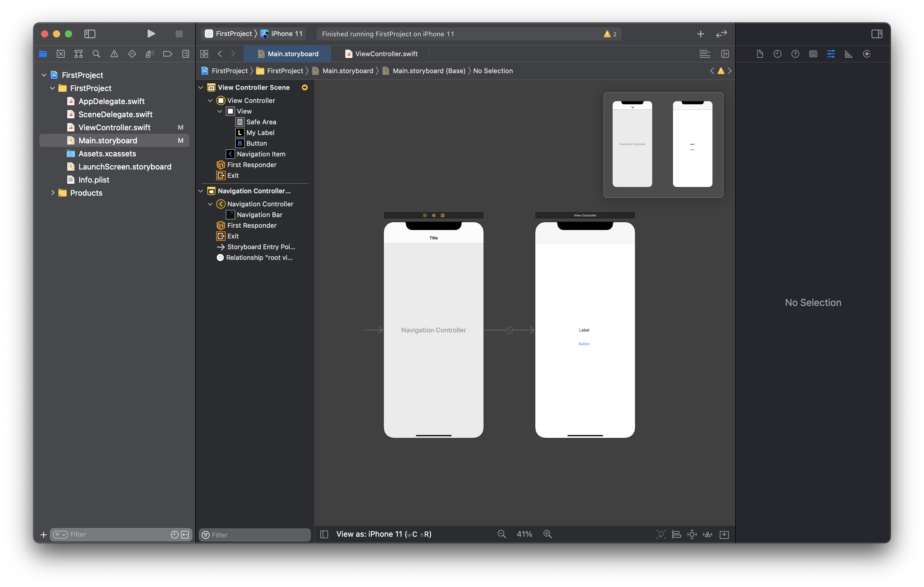Open the View as: iPhone 11 device selector
Screen dimensions: 924x587
click(384, 534)
